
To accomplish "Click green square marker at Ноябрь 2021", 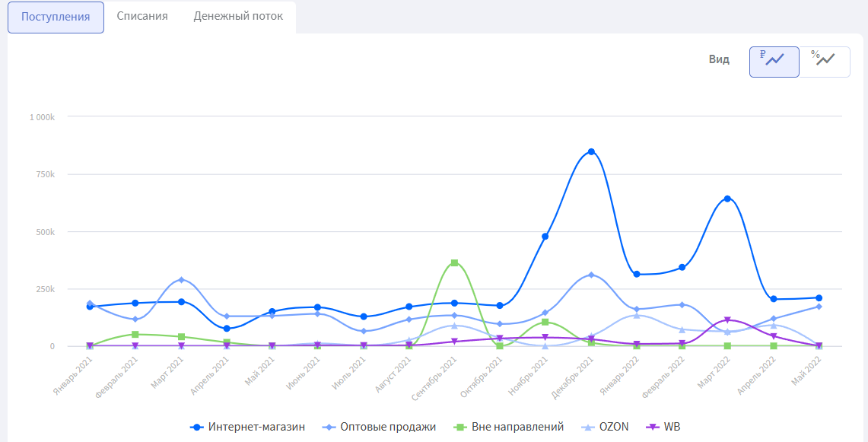I will [545, 322].
